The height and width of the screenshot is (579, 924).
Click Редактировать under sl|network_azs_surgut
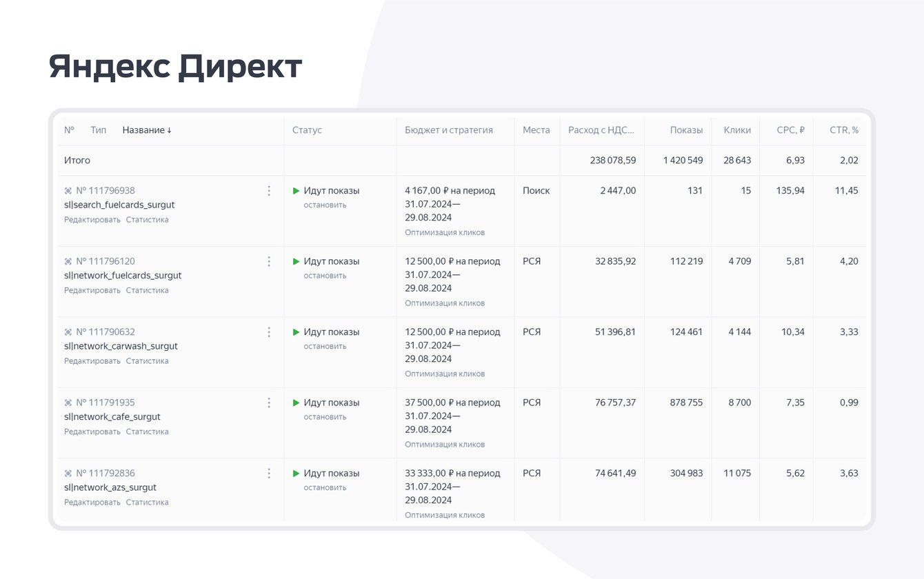pos(92,502)
